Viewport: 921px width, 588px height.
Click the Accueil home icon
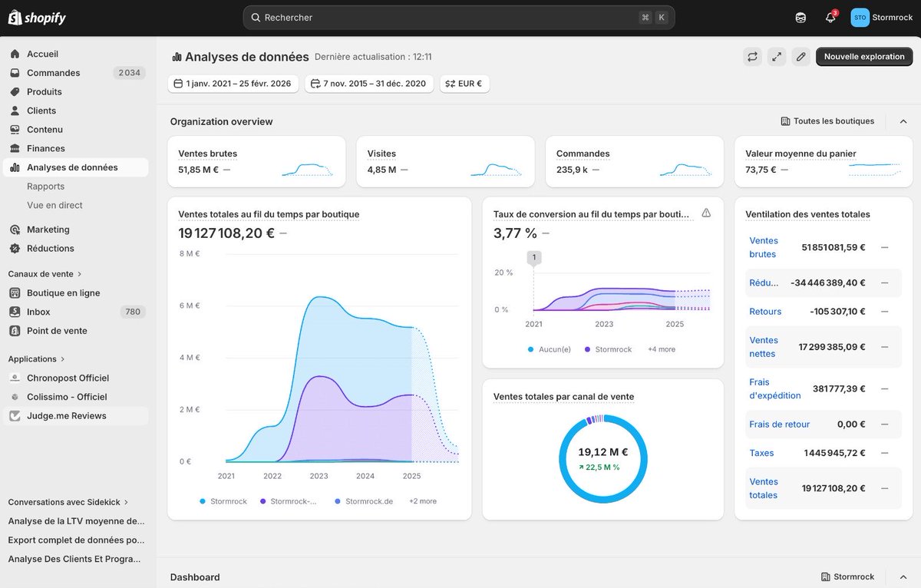(15, 54)
